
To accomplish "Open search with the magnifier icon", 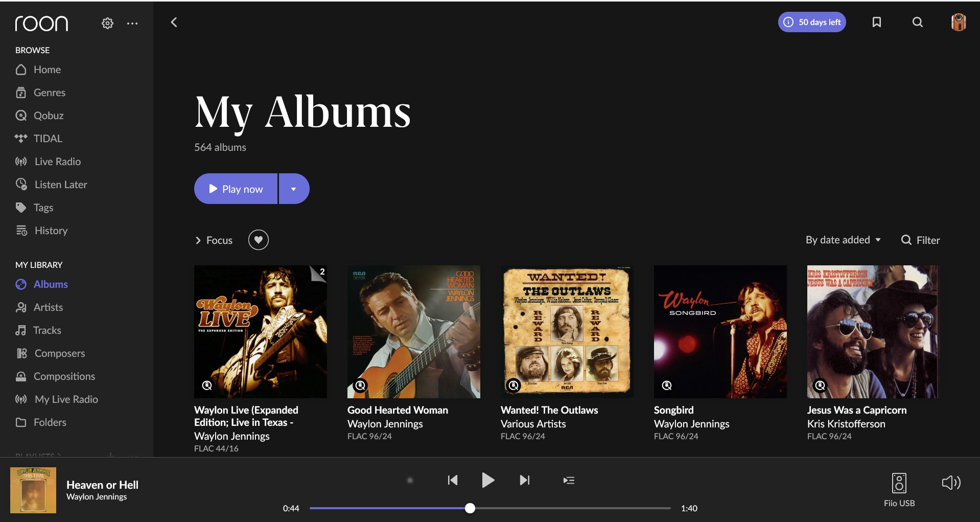I will point(917,22).
